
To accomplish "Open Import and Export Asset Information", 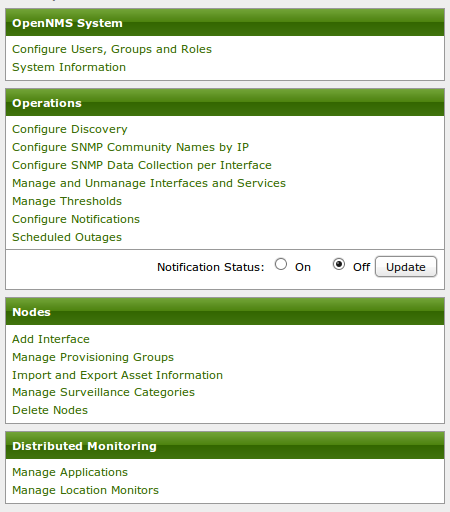I will 117,375.
